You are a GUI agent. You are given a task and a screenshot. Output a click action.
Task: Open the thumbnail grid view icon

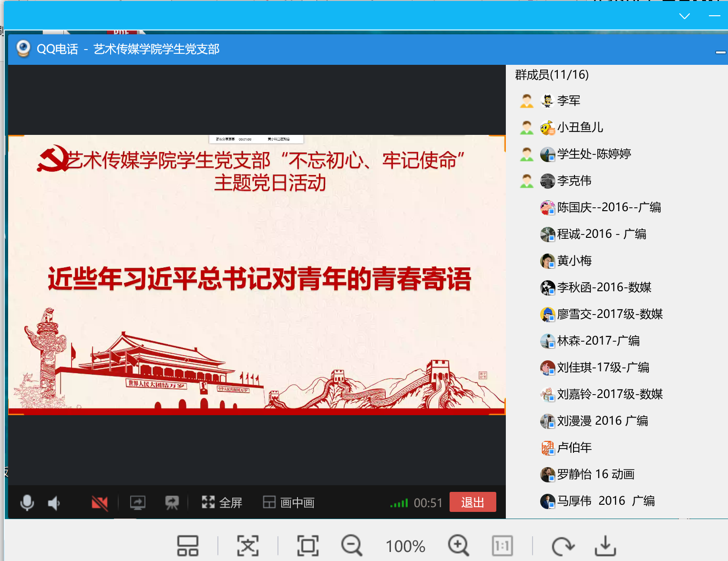tap(188, 546)
